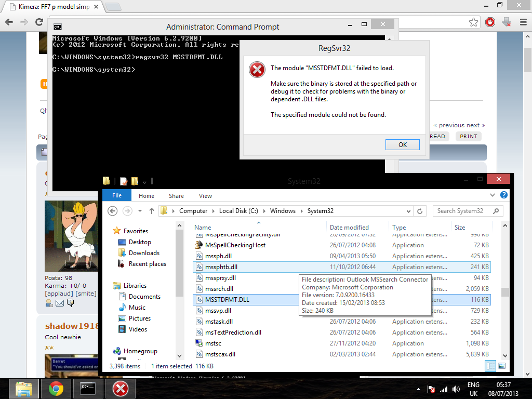Click the red error icon in RegSvr32 dialog
Image resolution: width=532 pixels, height=399 pixels.
point(257,70)
